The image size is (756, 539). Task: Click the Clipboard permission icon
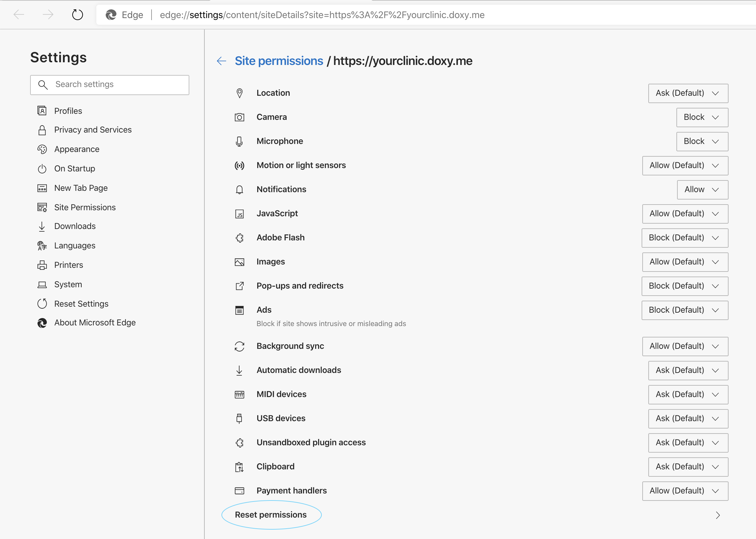click(x=239, y=467)
